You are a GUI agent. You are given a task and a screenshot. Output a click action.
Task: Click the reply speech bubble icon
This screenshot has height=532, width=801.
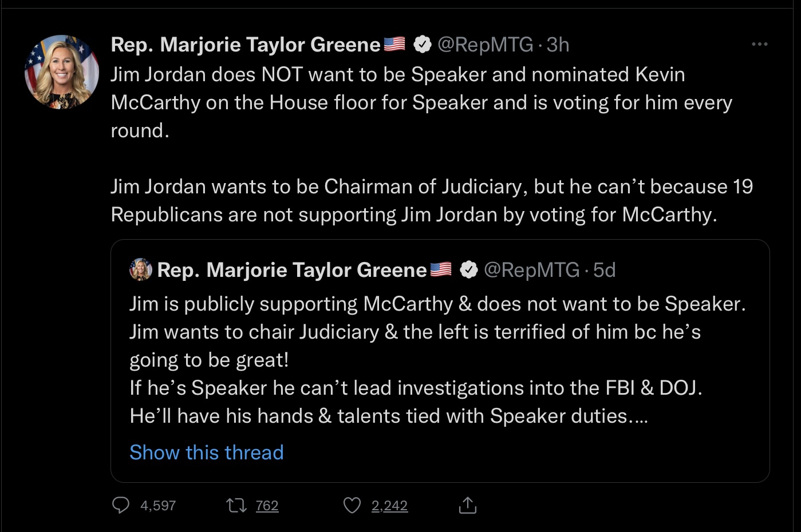(120, 505)
